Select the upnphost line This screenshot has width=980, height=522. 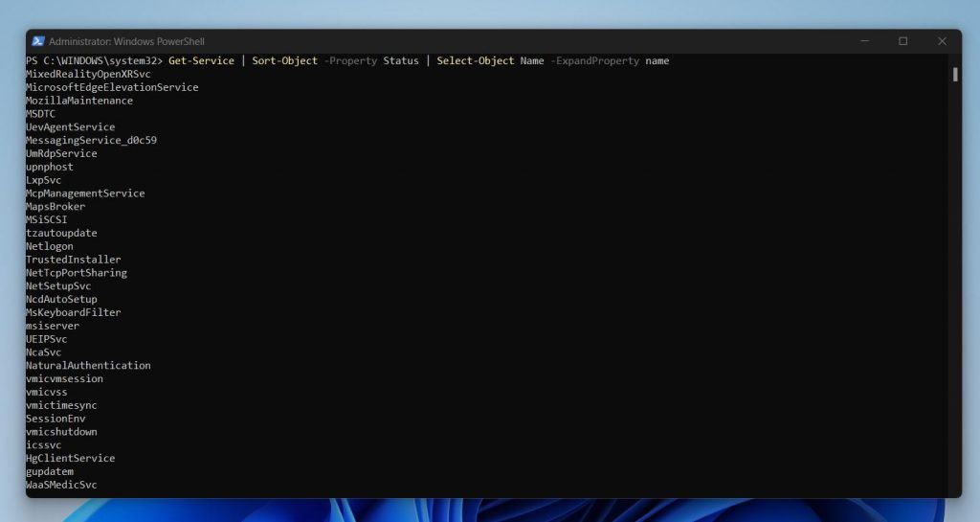50,167
